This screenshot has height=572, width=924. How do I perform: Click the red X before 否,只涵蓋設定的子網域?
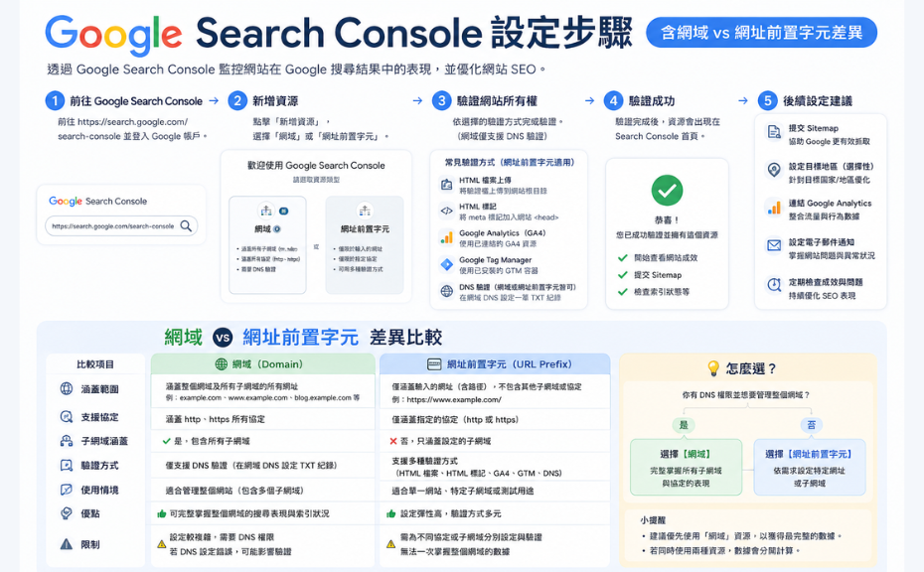[x=393, y=441]
